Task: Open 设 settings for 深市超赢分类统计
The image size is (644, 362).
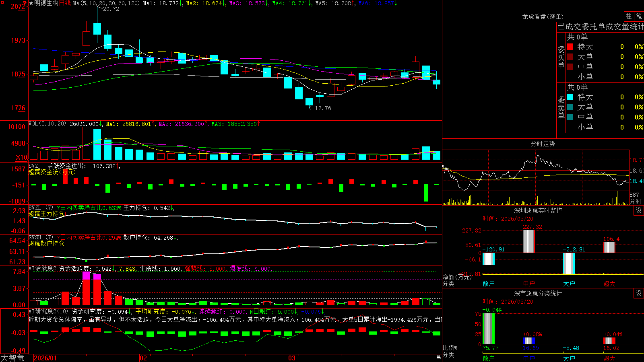Action: point(639,293)
